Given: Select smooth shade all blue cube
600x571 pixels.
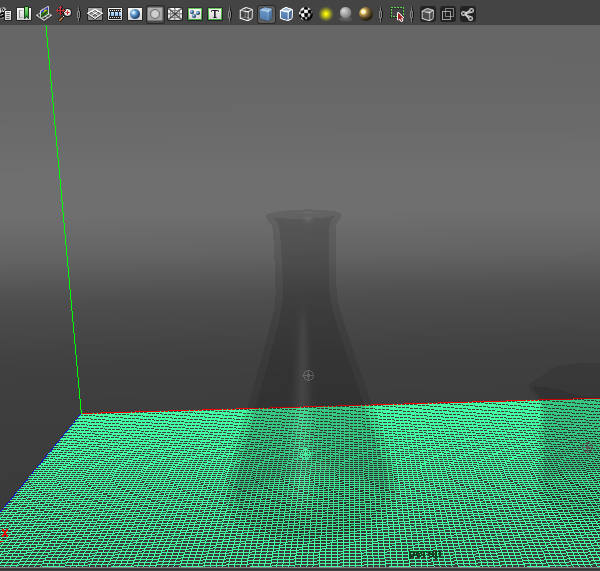Looking at the screenshot, I should click(266, 14).
